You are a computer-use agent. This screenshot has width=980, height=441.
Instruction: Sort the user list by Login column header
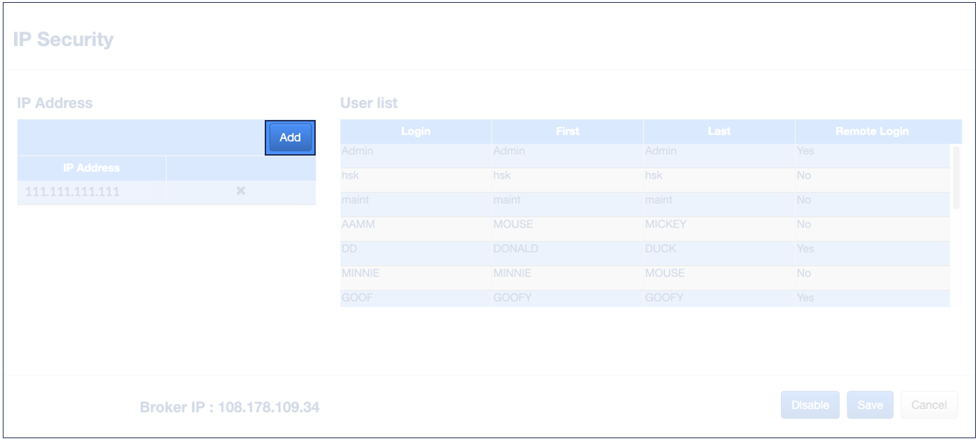coord(416,131)
